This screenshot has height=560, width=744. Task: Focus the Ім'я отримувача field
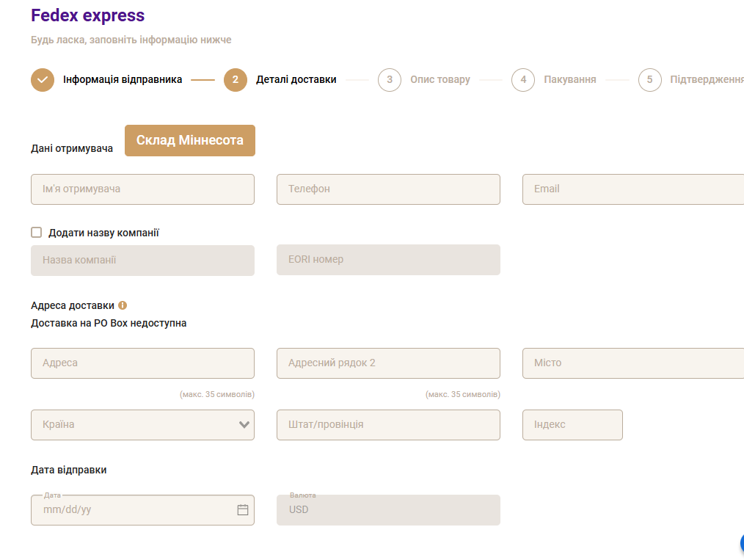coord(143,189)
